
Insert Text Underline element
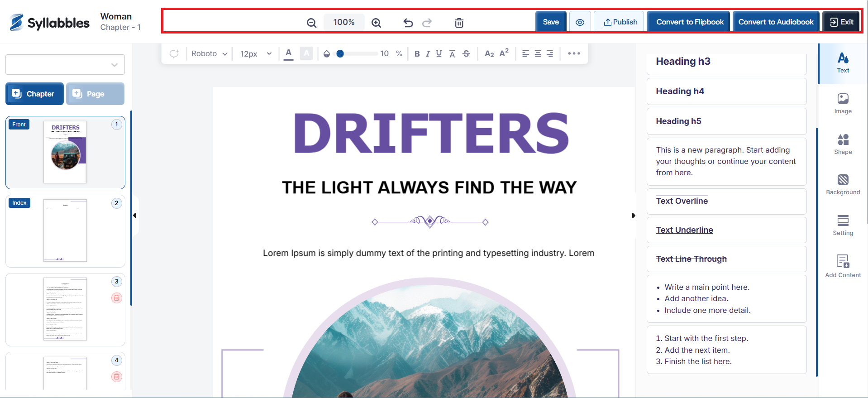pos(726,230)
